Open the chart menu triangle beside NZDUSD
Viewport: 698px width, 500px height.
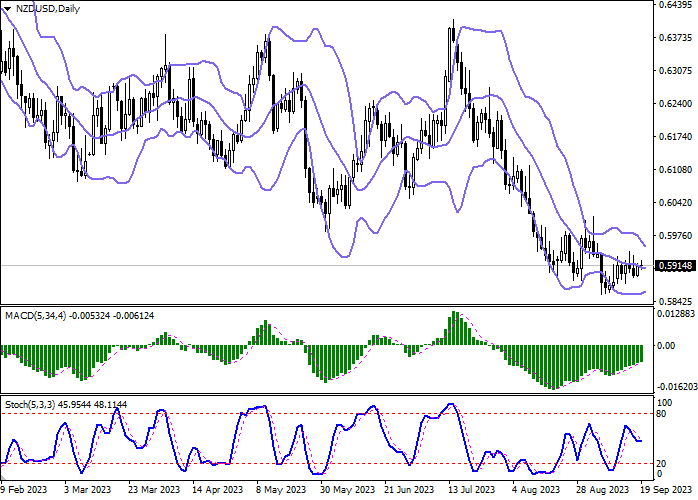(x=8, y=8)
